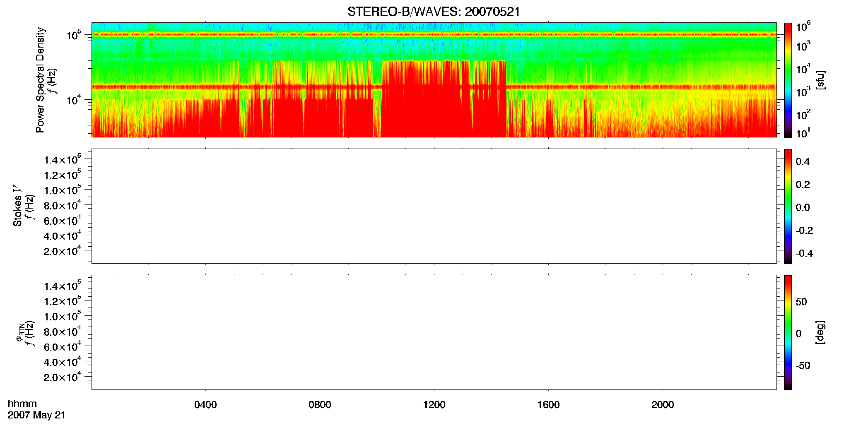Click the Power Spectral Density color bar
The image size is (868, 447).
click(788, 80)
